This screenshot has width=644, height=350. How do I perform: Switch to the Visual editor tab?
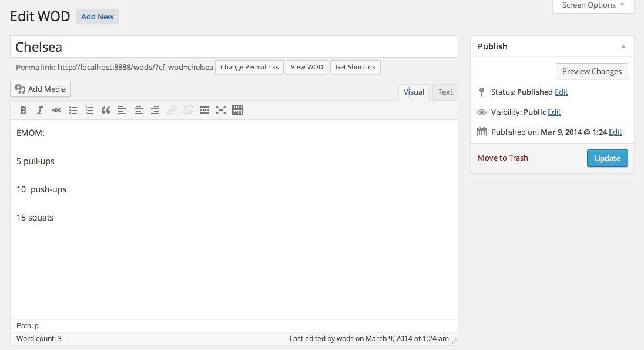pyautogui.click(x=414, y=92)
